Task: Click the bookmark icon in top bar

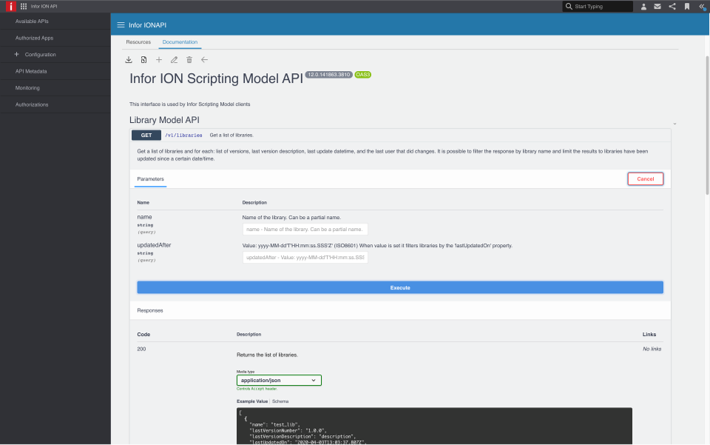Action: [x=687, y=6]
